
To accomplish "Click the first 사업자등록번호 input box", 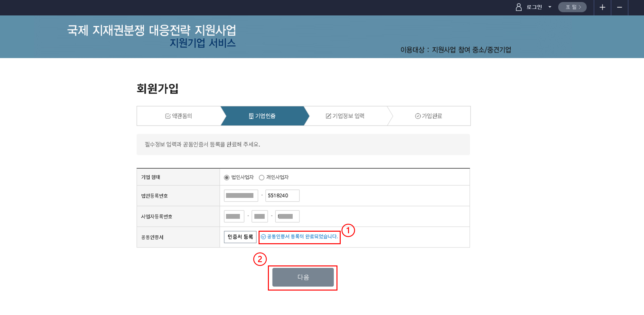I will (x=234, y=216).
